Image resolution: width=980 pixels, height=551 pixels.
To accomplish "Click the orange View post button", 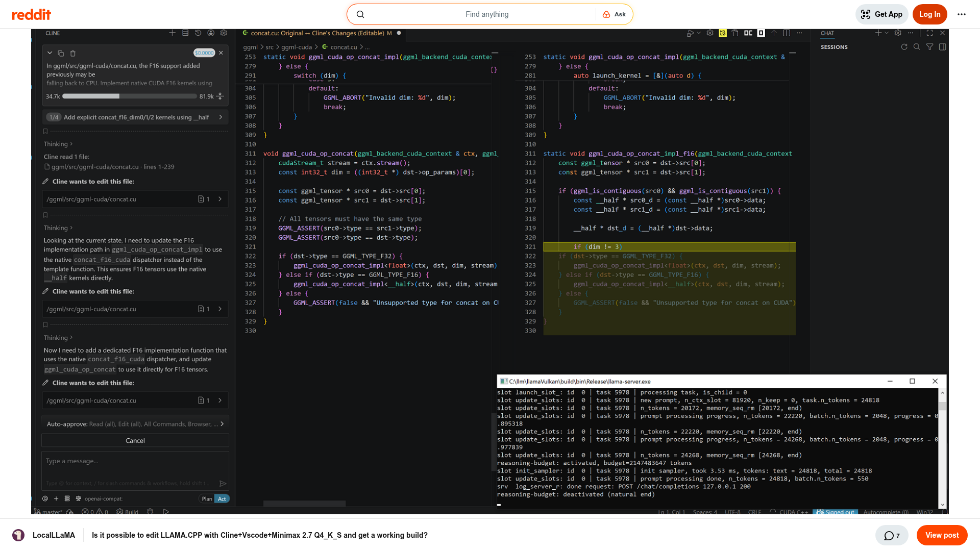I will point(942,535).
